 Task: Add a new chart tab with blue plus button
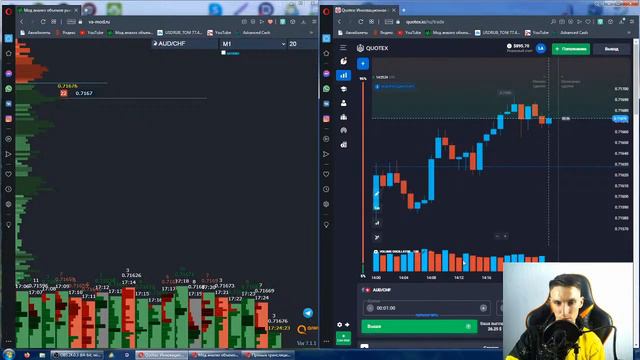(363, 64)
